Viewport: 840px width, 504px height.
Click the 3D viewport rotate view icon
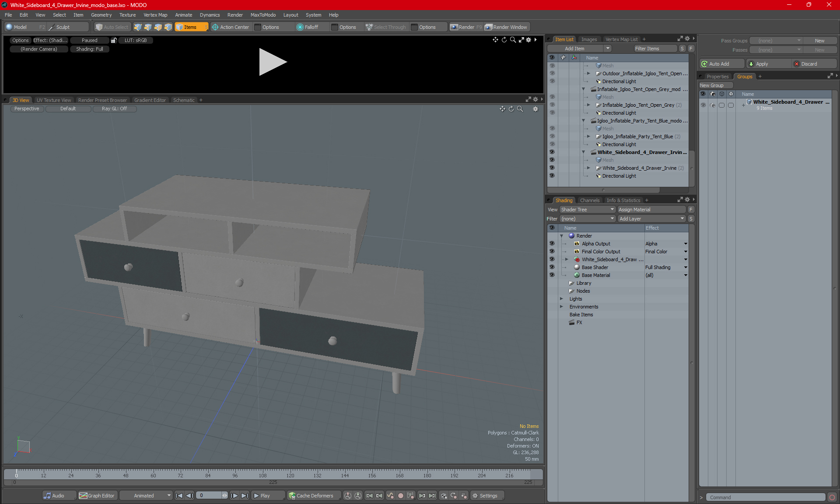(x=511, y=109)
